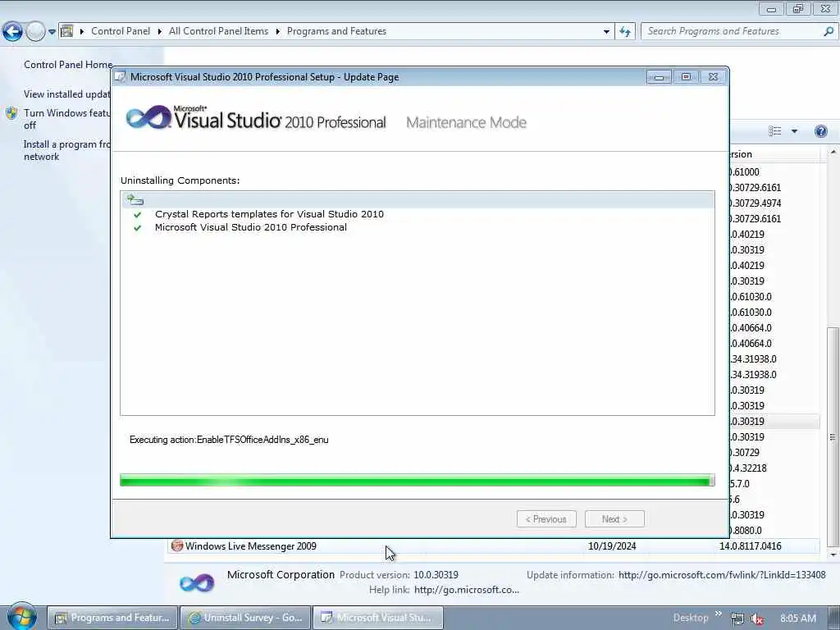
Task: Click the Windows Start orb
Action: point(21,617)
